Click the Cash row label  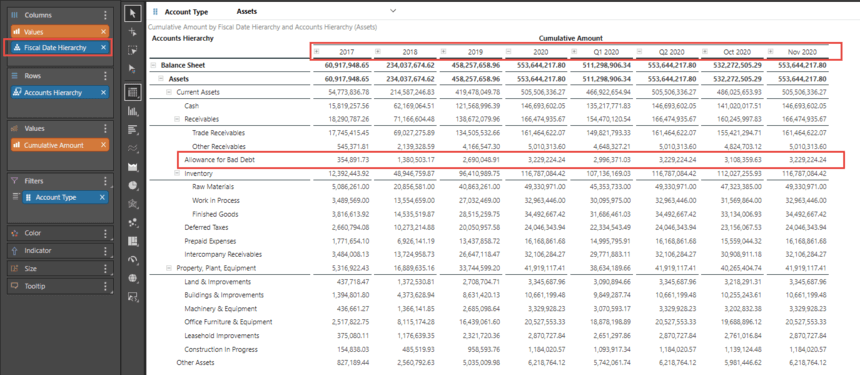pos(191,106)
